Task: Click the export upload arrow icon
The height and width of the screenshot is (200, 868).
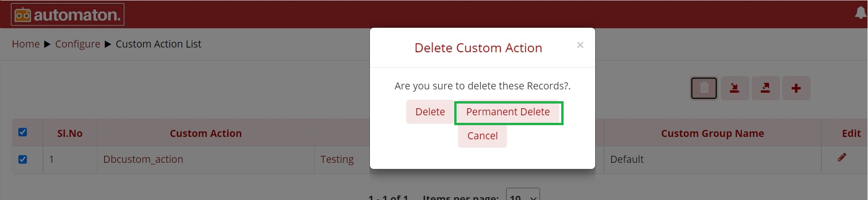Action: tap(765, 88)
